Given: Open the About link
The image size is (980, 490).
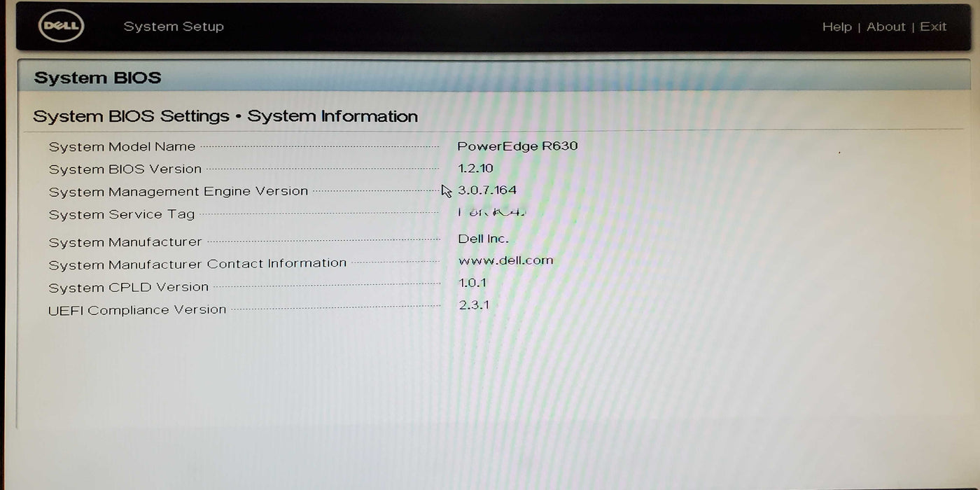Looking at the screenshot, I should [886, 27].
